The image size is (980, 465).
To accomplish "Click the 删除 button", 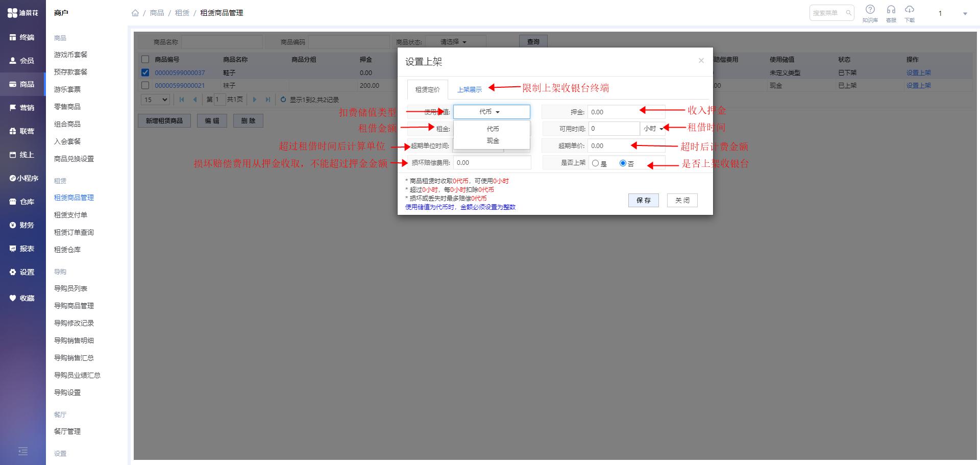I will coord(249,120).
